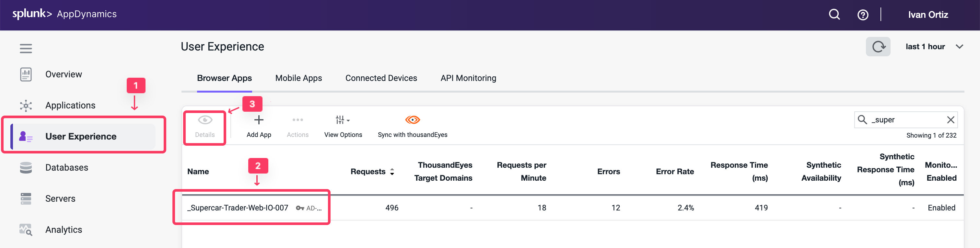This screenshot has width=980, height=248.
Task: Open the help question mark icon
Action: (x=862, y=15)
